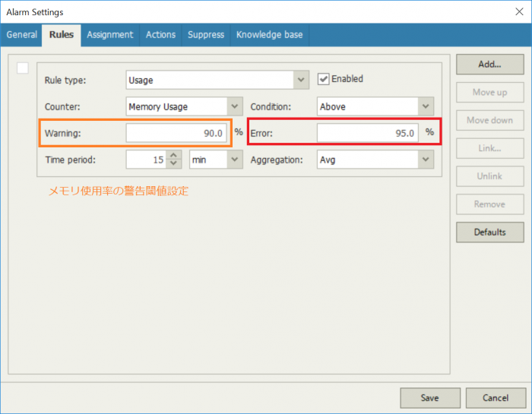This screenshot has width=532, height=414.
Task: Switch to Knowledge base tab
Action: coord(269,35)
